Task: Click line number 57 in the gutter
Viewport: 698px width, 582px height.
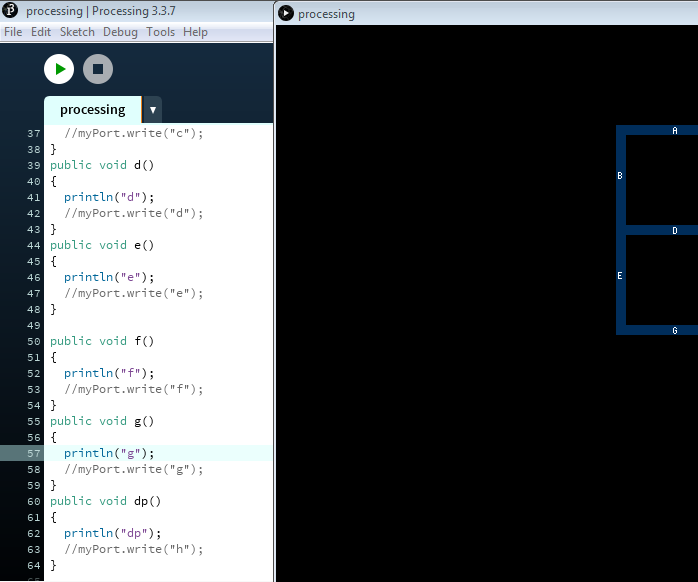Action: [34, 453]
